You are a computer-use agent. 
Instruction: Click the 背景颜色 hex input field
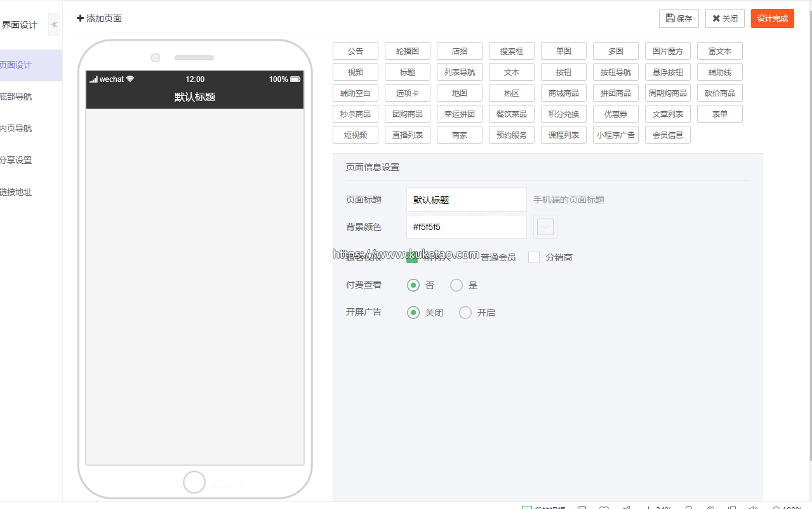(467, 227)
